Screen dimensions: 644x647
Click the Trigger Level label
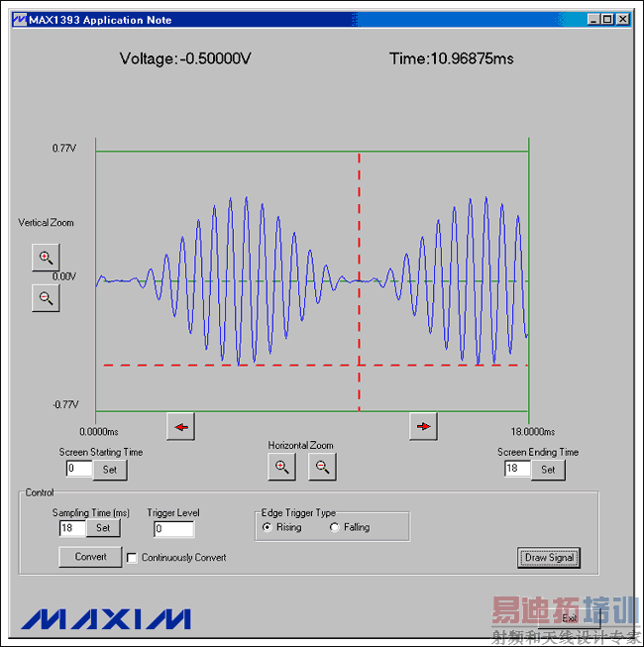click(173, 513)
